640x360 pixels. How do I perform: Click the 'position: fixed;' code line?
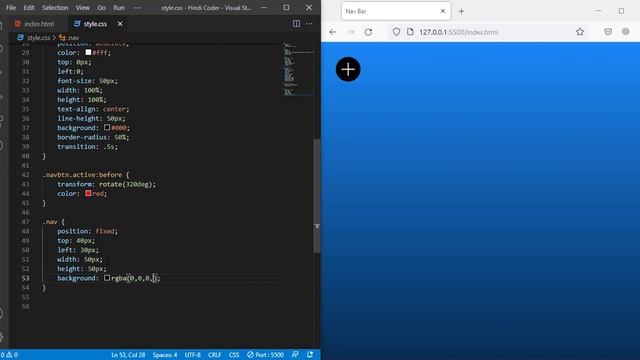[x=87, y=231]
